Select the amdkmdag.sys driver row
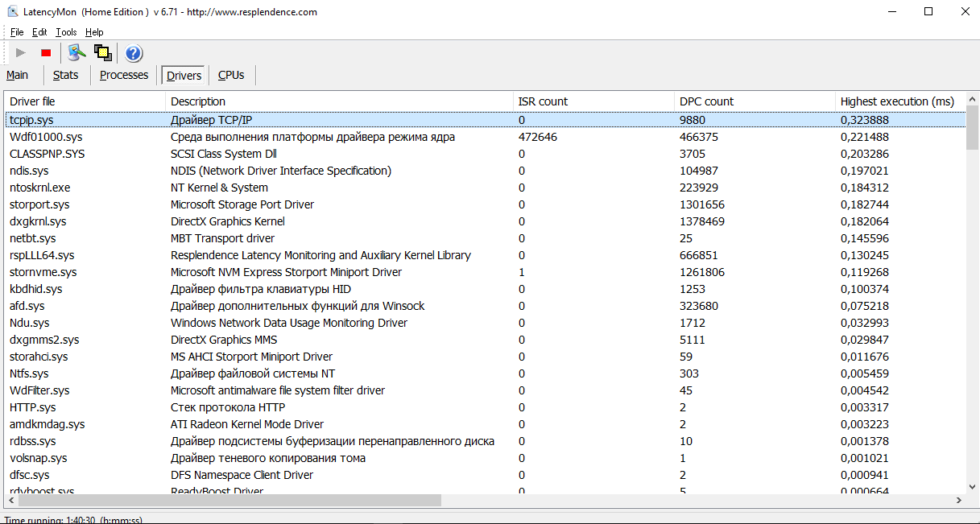980x524 pixels. pyautogui.click(x=485, y=424)
